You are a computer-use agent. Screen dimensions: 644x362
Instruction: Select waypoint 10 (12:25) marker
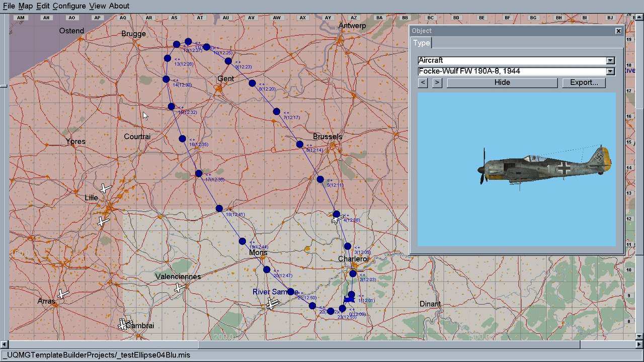[x=206, y=47]
